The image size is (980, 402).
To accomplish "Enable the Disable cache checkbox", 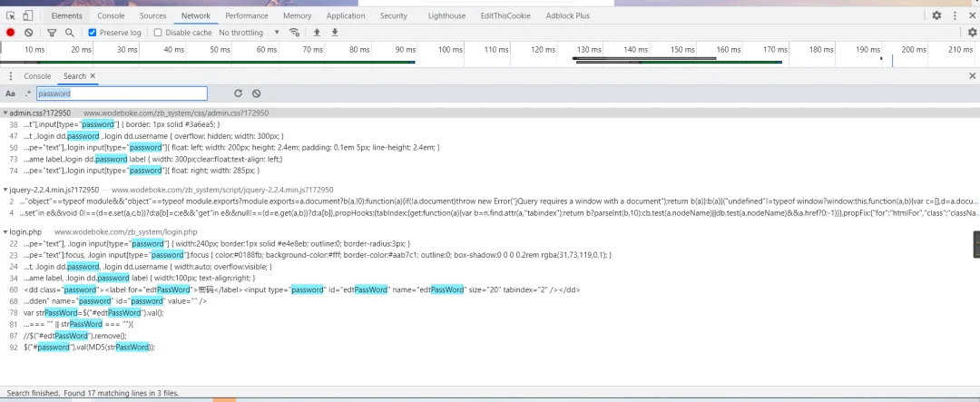I will tap(158, 33).
